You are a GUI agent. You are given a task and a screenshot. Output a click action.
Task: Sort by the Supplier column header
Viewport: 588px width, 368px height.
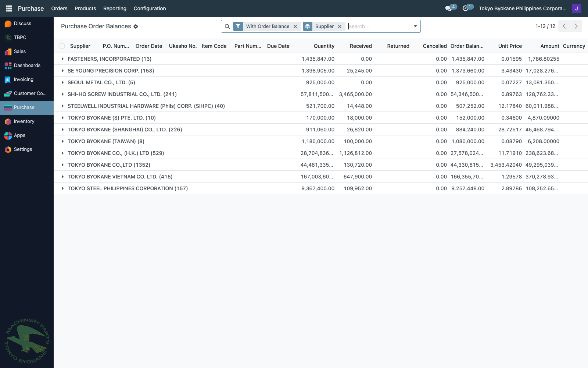pos(80,46)
